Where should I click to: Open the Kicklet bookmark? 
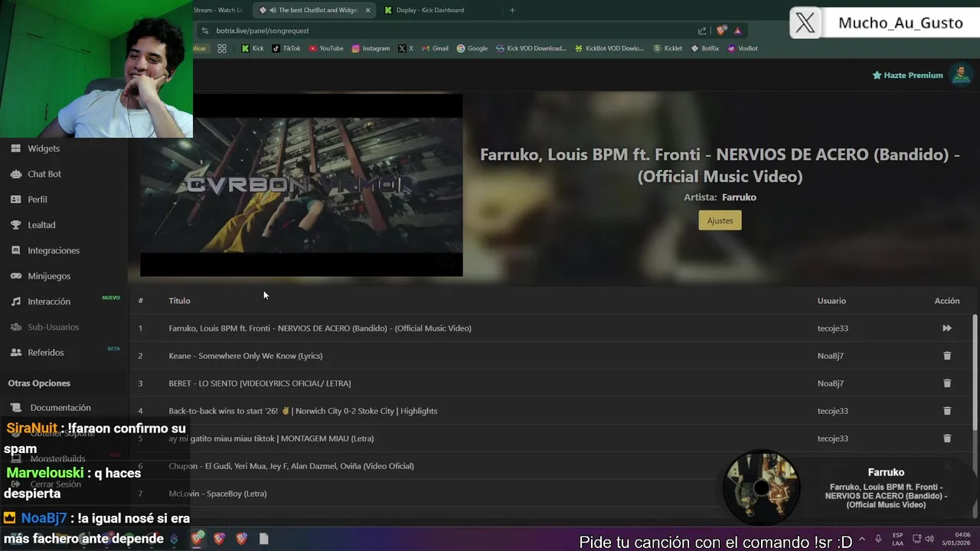[x=668, y=48]
